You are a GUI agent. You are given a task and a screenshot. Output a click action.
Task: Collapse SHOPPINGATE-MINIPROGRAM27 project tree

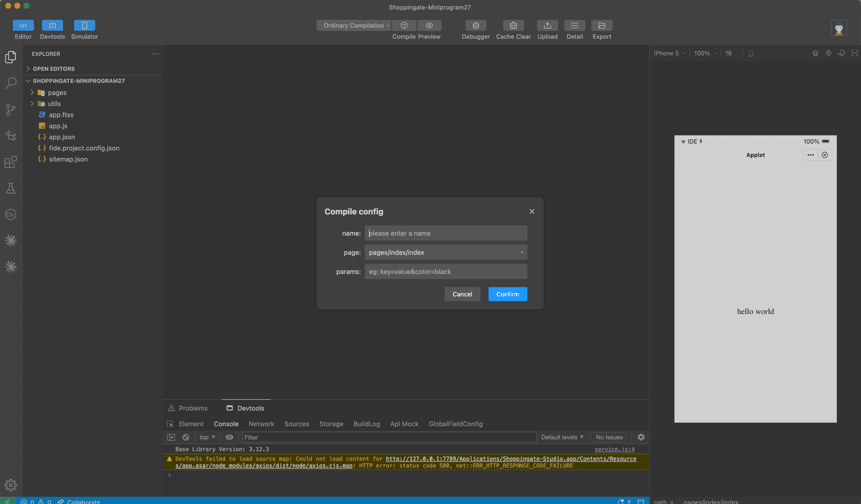tap(79, 81)
